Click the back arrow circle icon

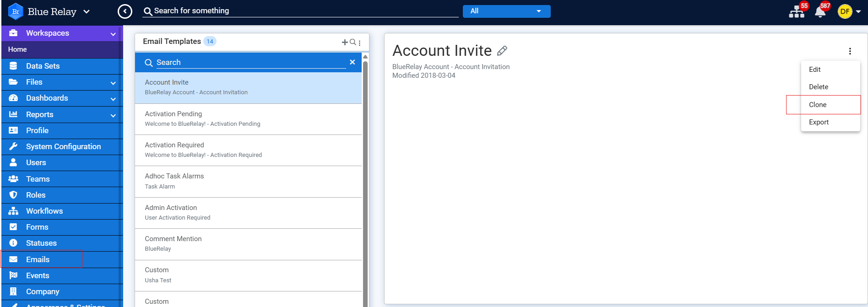click(125, 11)
